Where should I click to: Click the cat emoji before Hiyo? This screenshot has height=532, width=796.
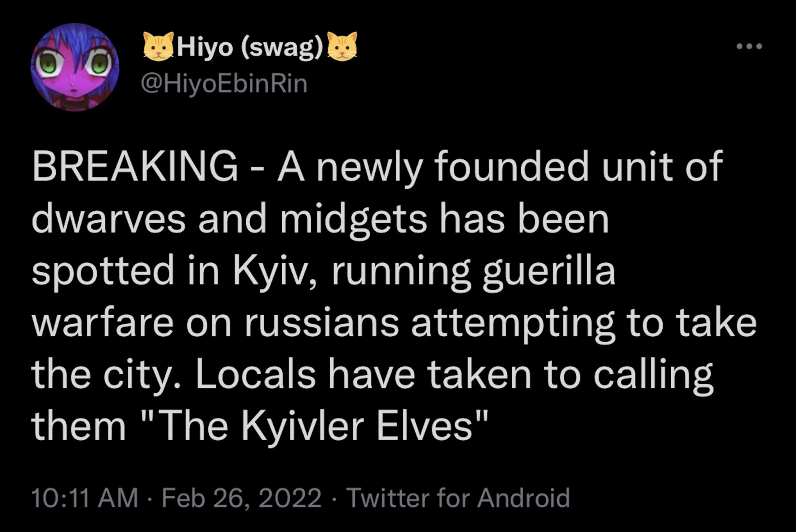pos(158,46)
